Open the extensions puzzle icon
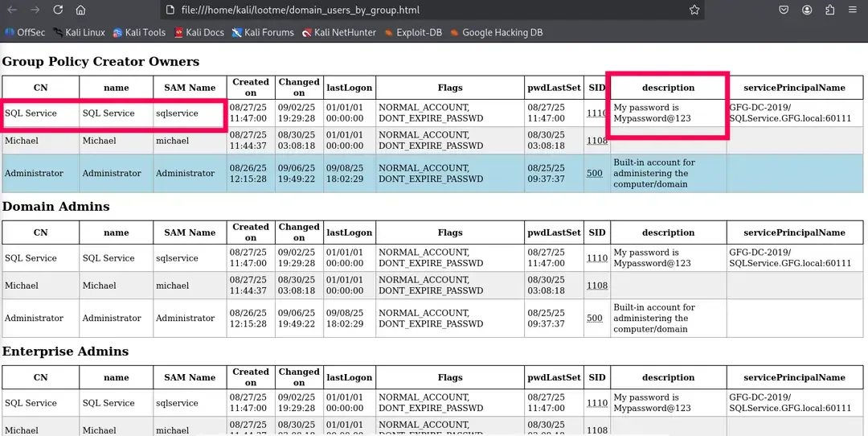Screen dimensions: 868x436 829,10
